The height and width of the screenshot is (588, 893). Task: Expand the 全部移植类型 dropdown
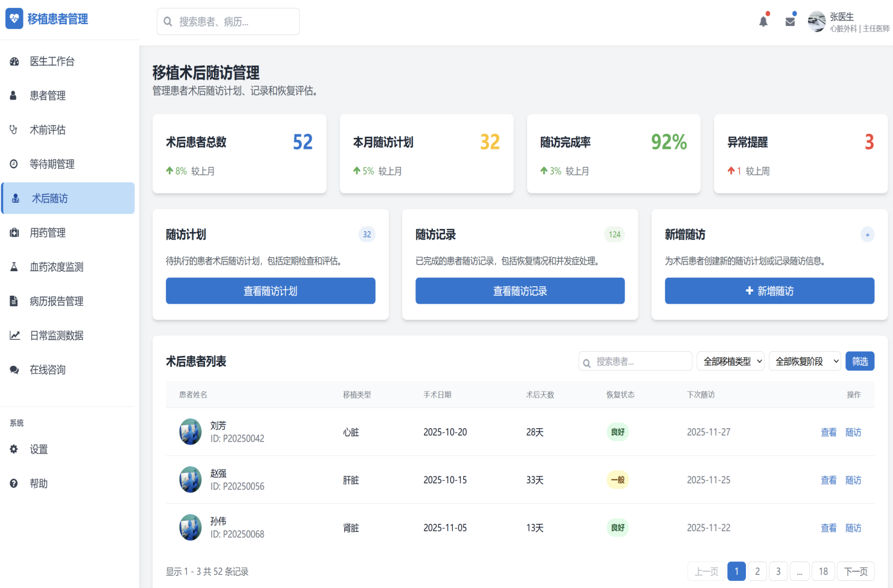[730, 361]
